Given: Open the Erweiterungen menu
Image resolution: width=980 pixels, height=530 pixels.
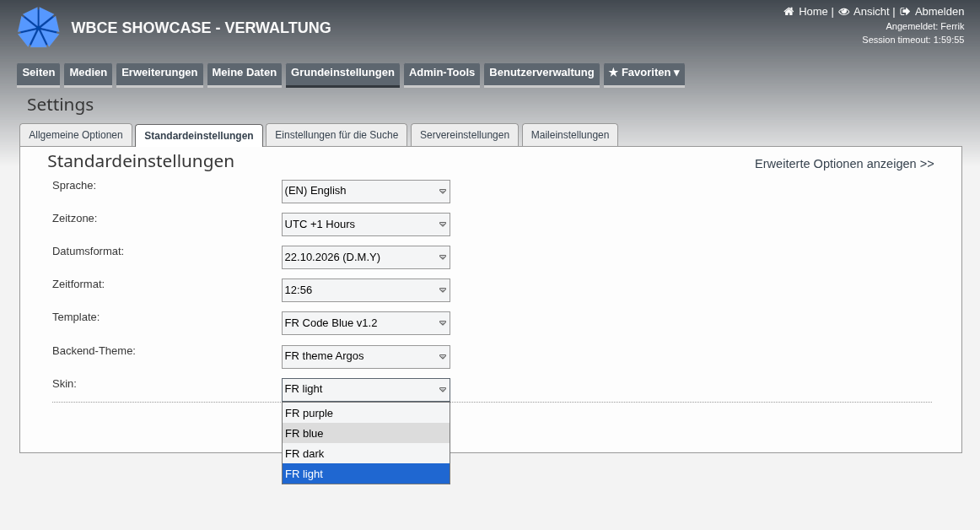Looking at the screenshot, I should 159,73.
